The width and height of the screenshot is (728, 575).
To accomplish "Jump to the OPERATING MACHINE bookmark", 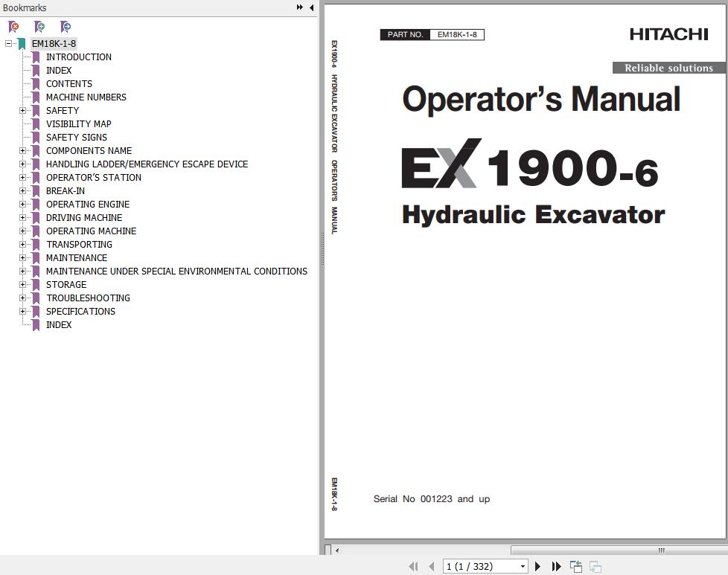I will coord(91,231).
